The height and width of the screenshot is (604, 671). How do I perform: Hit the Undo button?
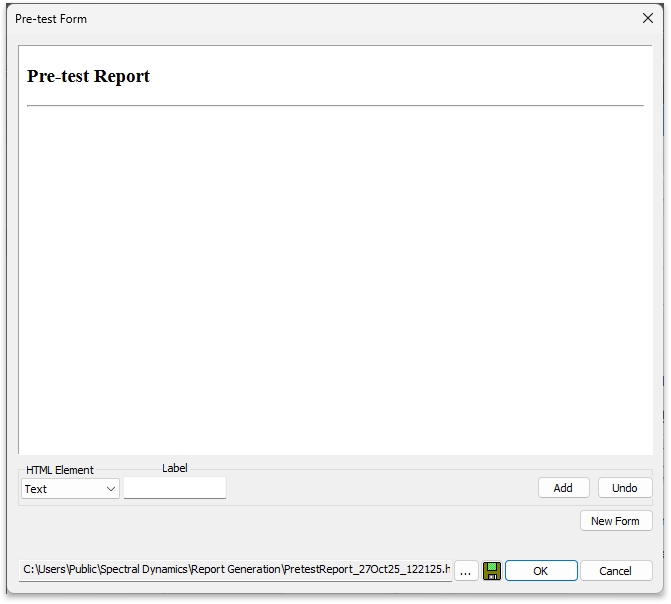click(625, 488)
